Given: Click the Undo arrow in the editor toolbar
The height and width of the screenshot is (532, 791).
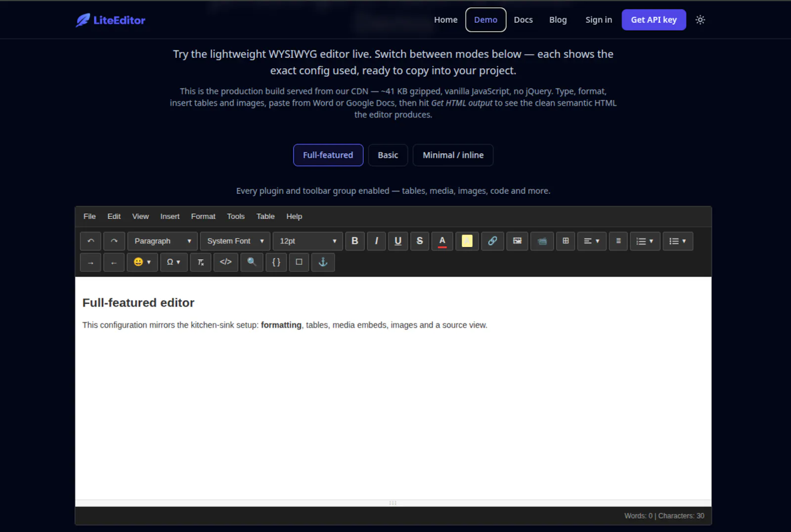Looking at the screenshot, I should pyautogui.click(x=90, y=241).
